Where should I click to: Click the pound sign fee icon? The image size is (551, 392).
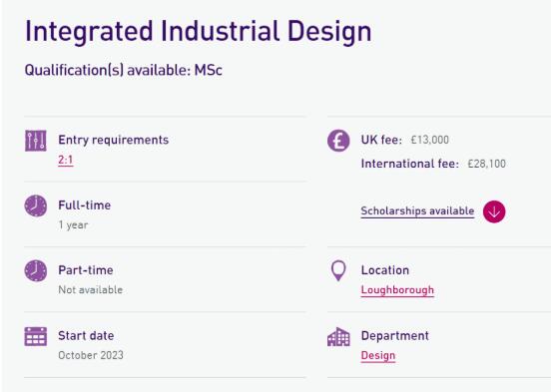(338, 141)
